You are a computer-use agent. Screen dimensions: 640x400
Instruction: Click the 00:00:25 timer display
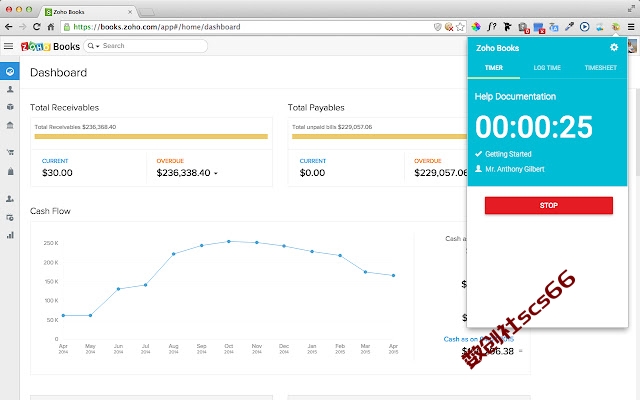[533, 127]
